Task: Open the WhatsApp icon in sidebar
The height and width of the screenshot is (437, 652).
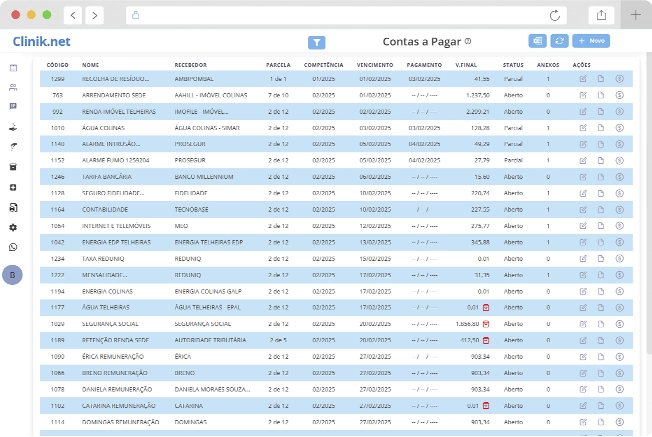Action: [13, 246]
